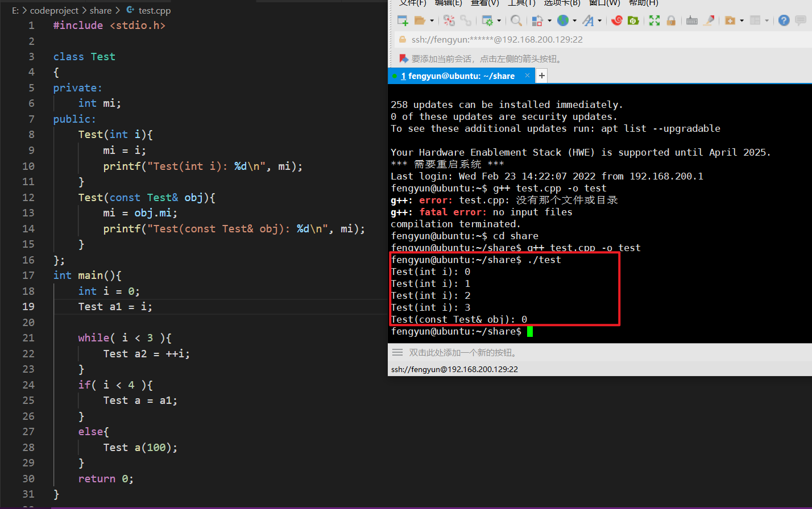This screenshot has width=812, height=509.
Task: Click the red-blue bookmark arrow icon
Action: [404, 59]
